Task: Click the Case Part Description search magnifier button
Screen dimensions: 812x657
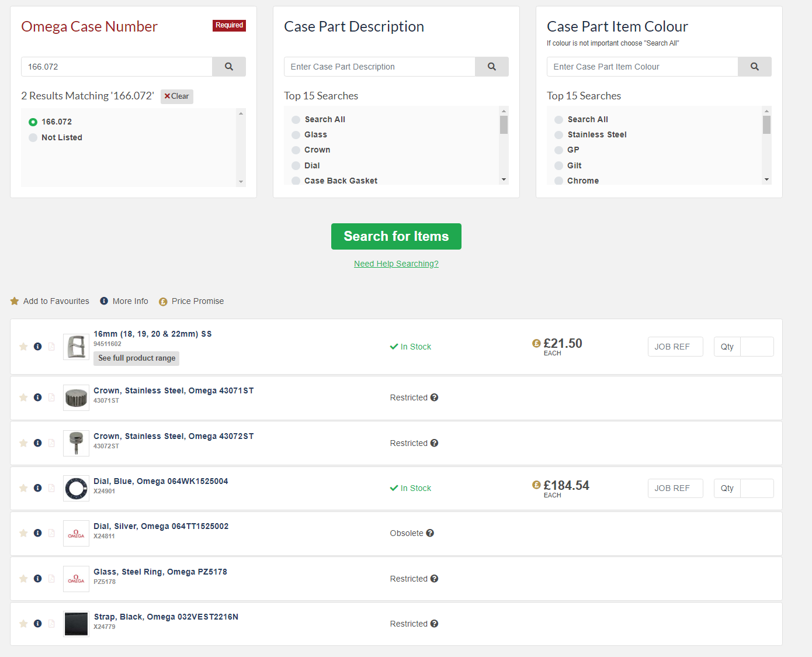Action: pyautogui.click(x=492, y=67)
